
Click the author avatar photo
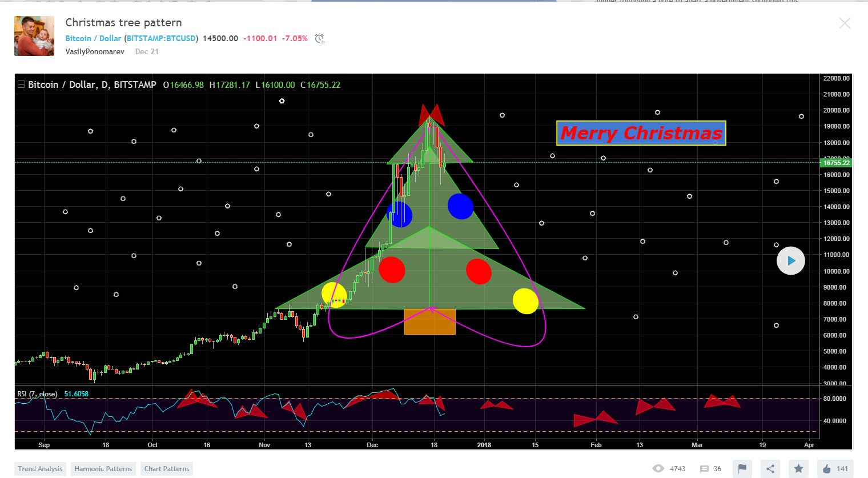[34, 36]
